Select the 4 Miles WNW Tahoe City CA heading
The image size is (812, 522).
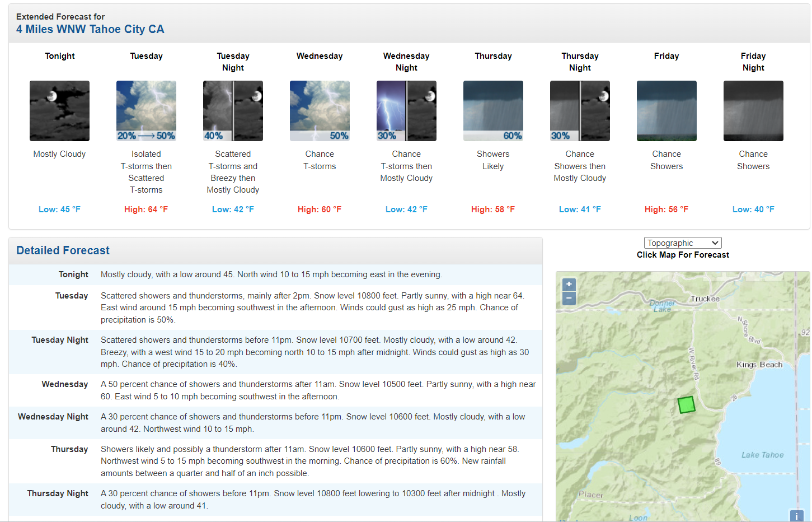coord(90,29)
